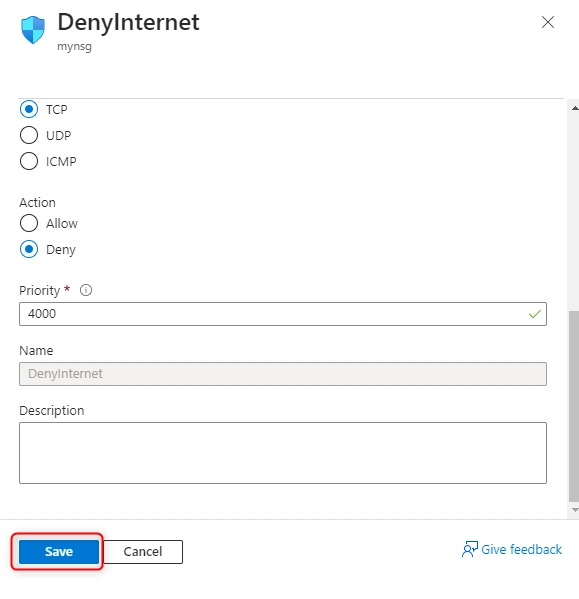Click the mynsg subtitle under the title
The image size is (579, 599).
(74, 47)
